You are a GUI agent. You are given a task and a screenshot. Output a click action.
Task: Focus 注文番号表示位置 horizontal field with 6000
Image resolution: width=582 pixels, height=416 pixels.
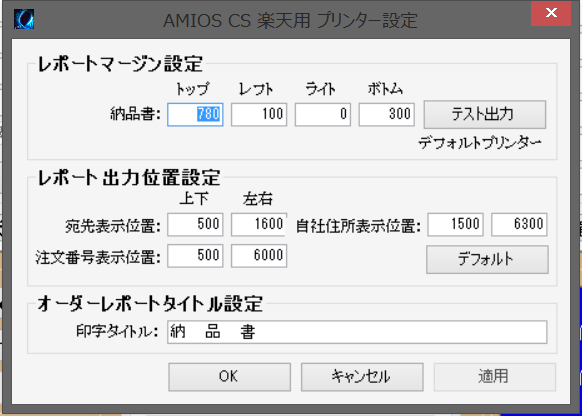tap(259, 256)
